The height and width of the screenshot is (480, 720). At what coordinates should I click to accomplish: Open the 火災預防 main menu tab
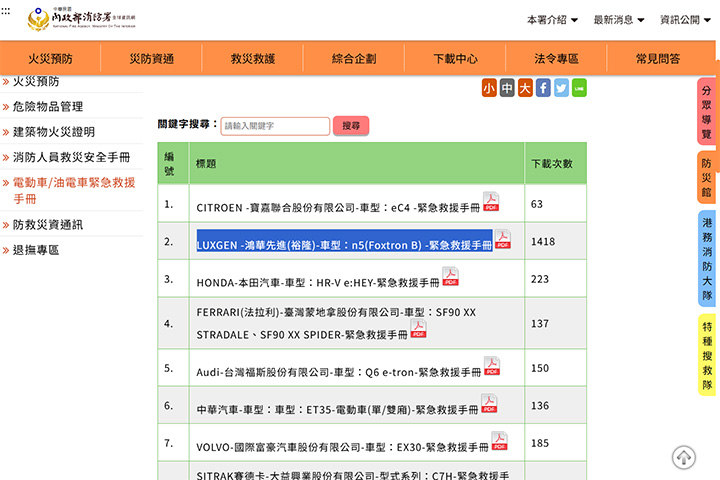pyautogui.click(x=51, y=58)
